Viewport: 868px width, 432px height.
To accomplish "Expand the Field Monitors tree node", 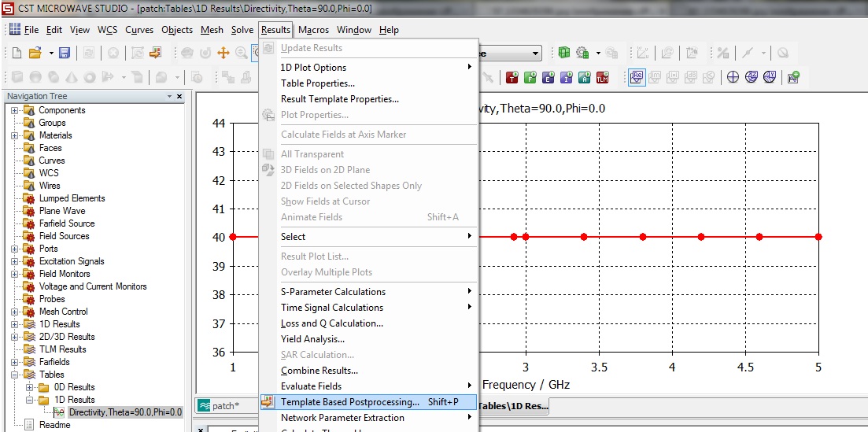I will click(14, 274).
